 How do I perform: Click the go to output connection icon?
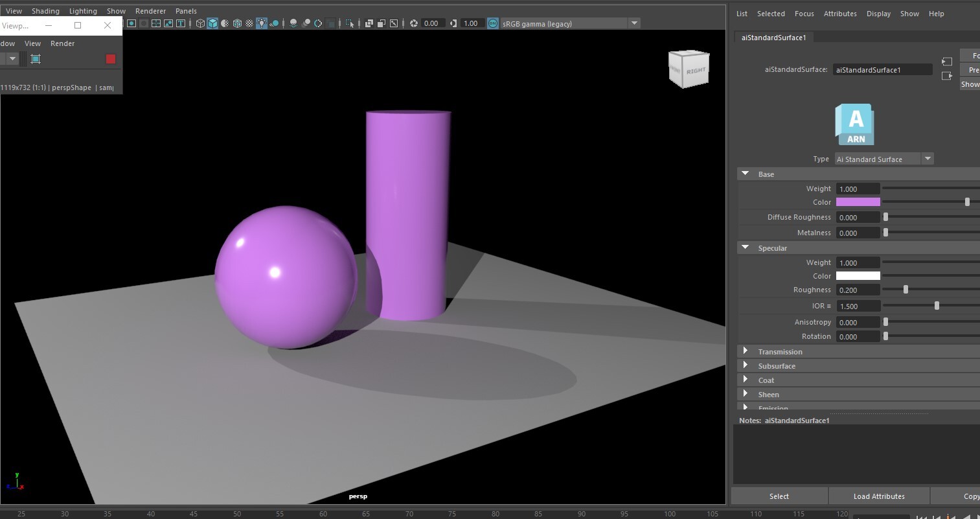click(947, 76)
